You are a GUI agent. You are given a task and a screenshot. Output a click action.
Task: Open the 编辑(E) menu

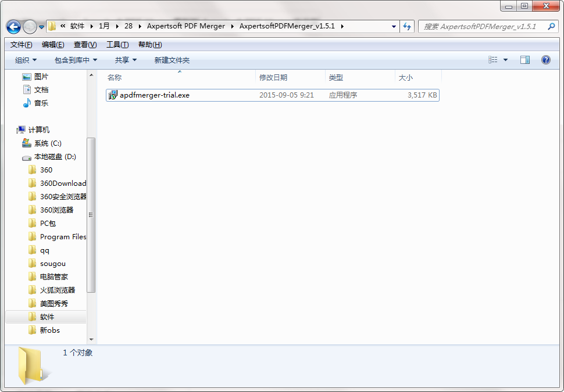(x=53, y=45)
